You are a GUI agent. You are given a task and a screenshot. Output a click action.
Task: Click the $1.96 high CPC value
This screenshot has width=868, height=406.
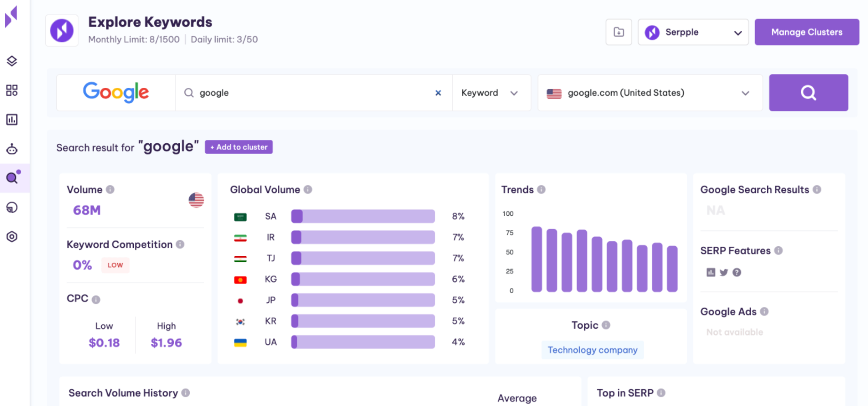tap(166, 343)
